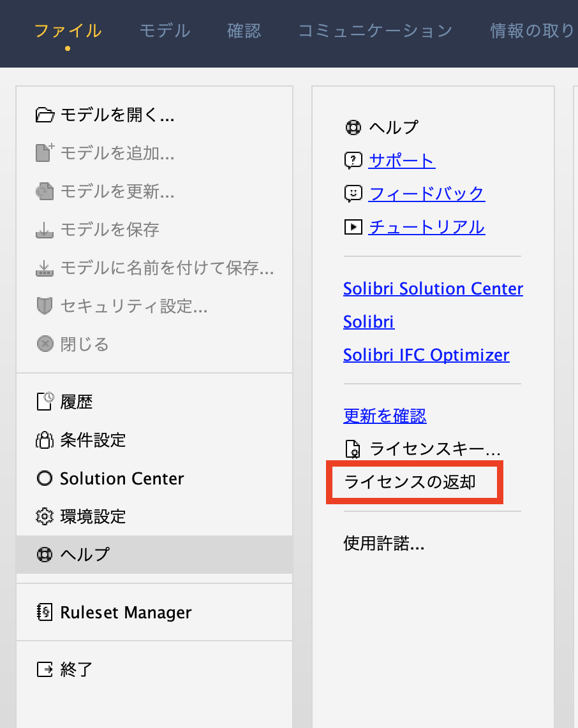This screenshot has width=578, height=728.
Task: Open 使用許諾... entry
Action: click(x=384, y=543)
